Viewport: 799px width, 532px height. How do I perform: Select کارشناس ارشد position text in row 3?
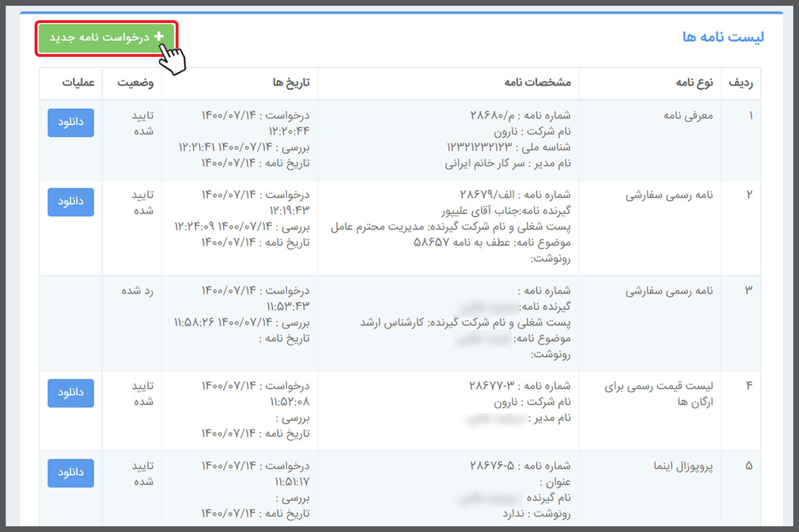392,323
